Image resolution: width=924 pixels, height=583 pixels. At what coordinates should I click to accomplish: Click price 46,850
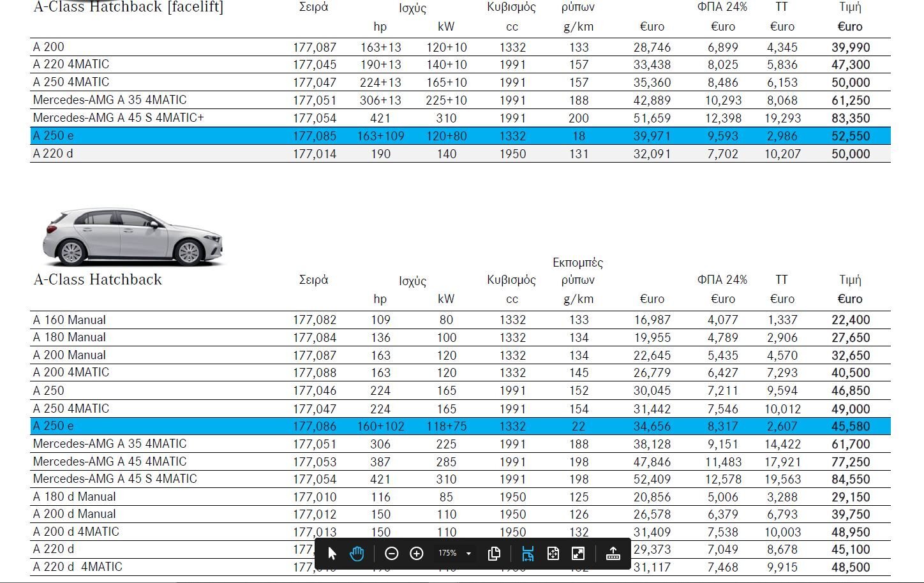click(851, 390)
